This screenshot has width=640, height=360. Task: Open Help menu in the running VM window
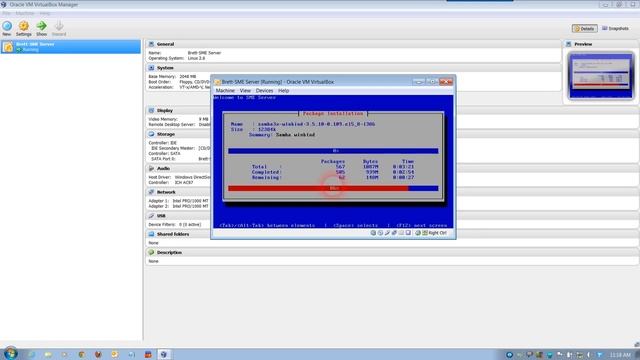click(x=284, y=91)
